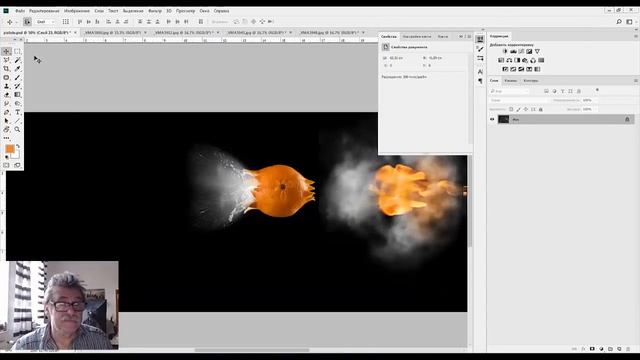Screen dimensions: 640x360
Task: Open the Paragraph panel icon
Action: (x=480, y=81)
